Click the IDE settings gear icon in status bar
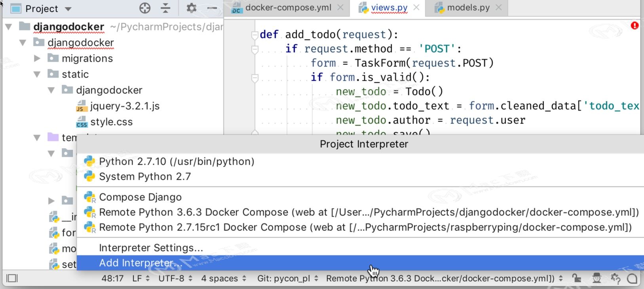Screen dimensions: 644x289 pyautogui.click(x=616, y=278)
